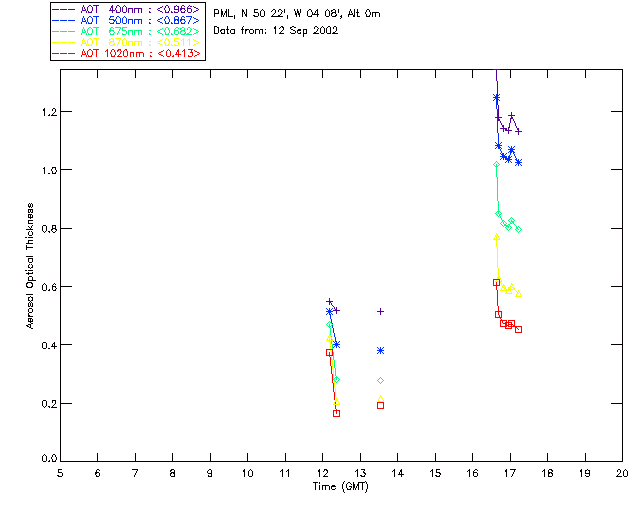This screenshot has width=640, height=512.
Task: Pick the x-axis tick label '20'
Action: [x=622, y=474]
